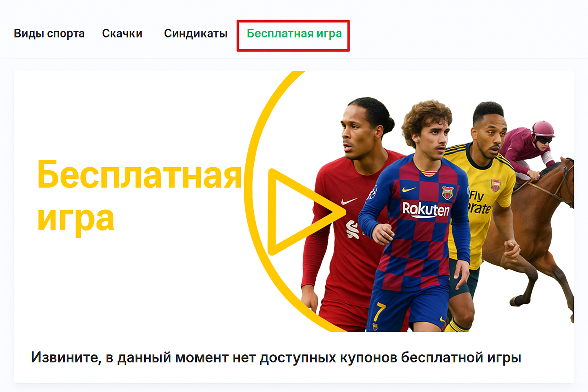This screenshot has width=588, height=392.
Task: Click the no available coupons message
Action: click(x=276, y=358)
